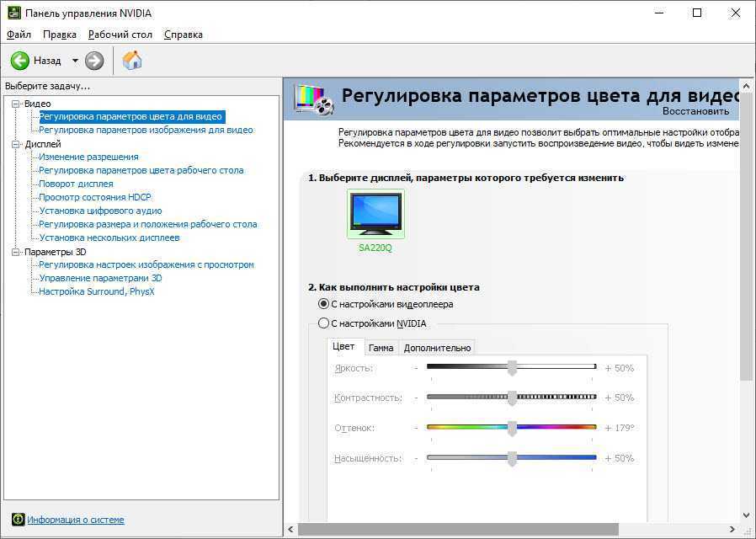Viewport: 756px width, 539px height.
Task: Open the Информация о системе link
Action: point(76,520)
